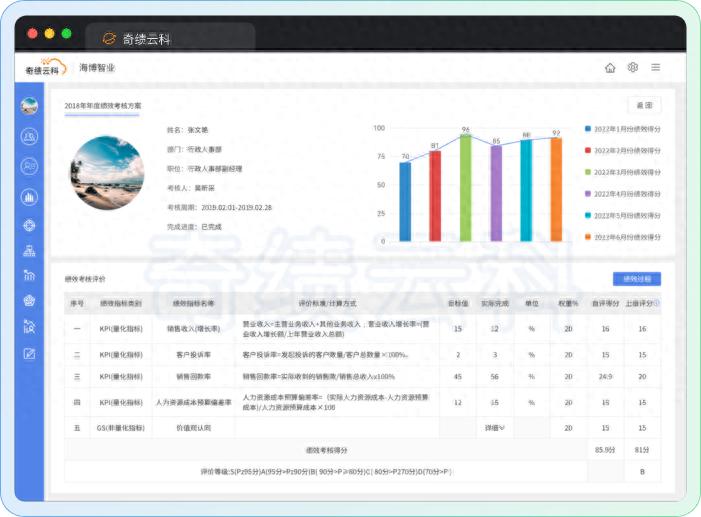This screenshot has width=701, height=517.
Task: Click the blue button above the evaluation table
Action: 637,279
